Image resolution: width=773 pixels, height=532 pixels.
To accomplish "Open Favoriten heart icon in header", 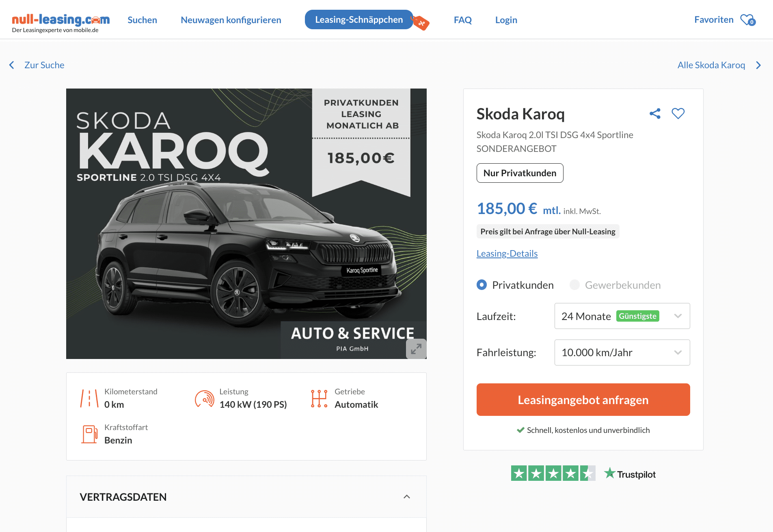I will pos(748,20).
